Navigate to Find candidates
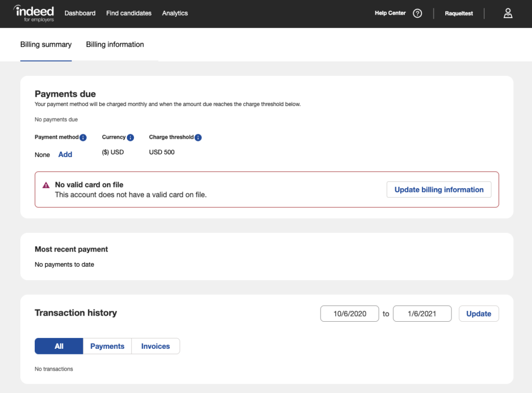 [128, 13]
